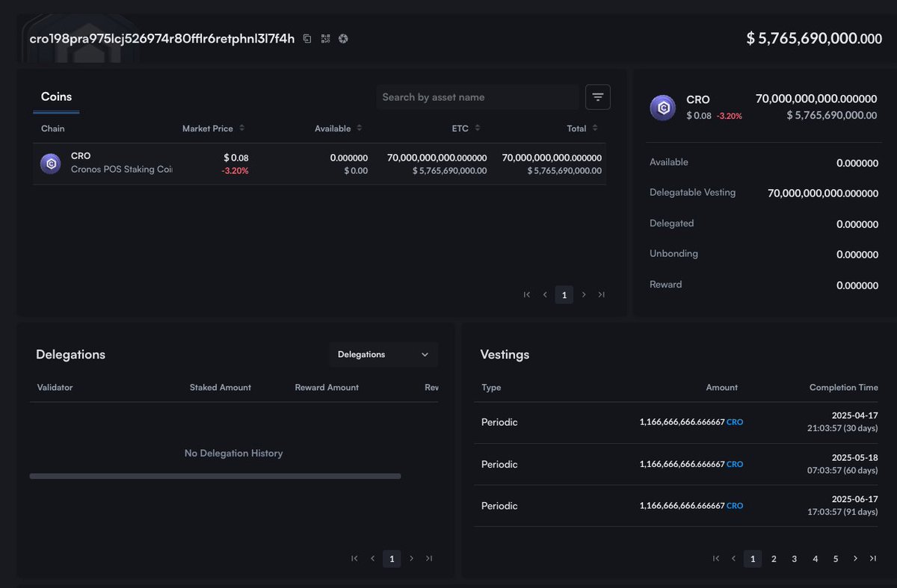Screen dimensions: 897x588
Task: Show the address QR code icon
Action: [325, 39]
